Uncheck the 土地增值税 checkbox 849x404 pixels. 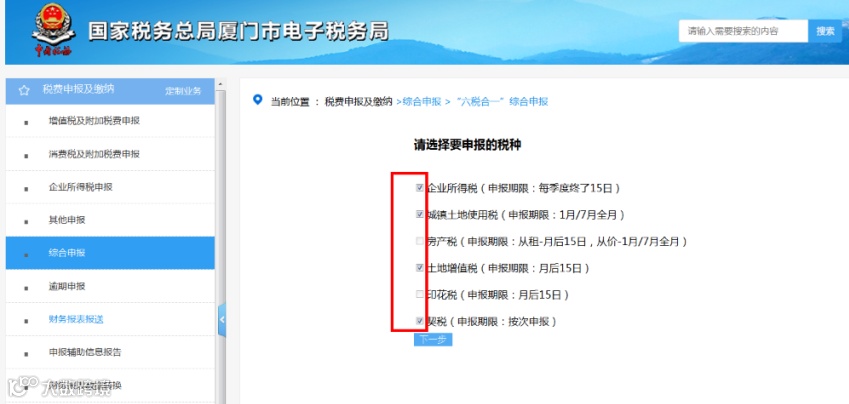pos(420,268)
